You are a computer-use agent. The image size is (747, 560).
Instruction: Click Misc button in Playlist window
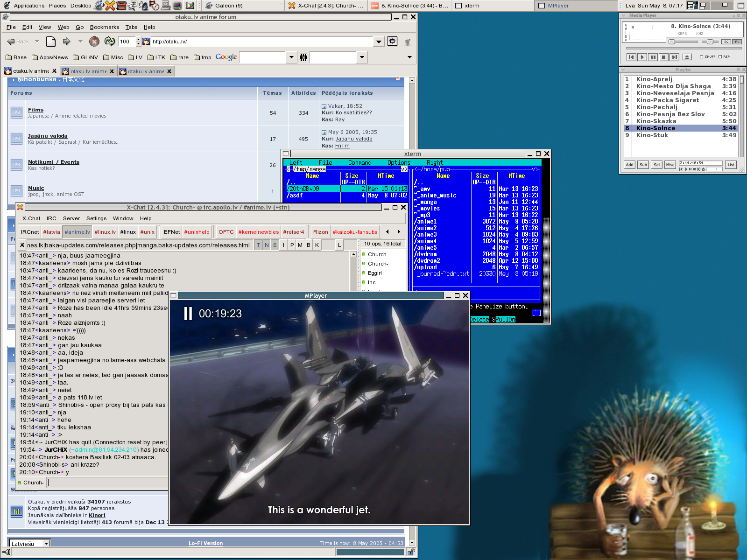(x=670, y=165)
